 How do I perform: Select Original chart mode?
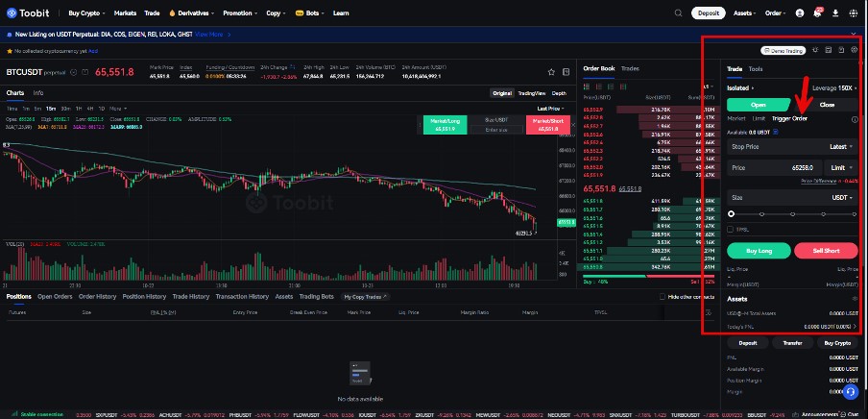pos(502,93)
